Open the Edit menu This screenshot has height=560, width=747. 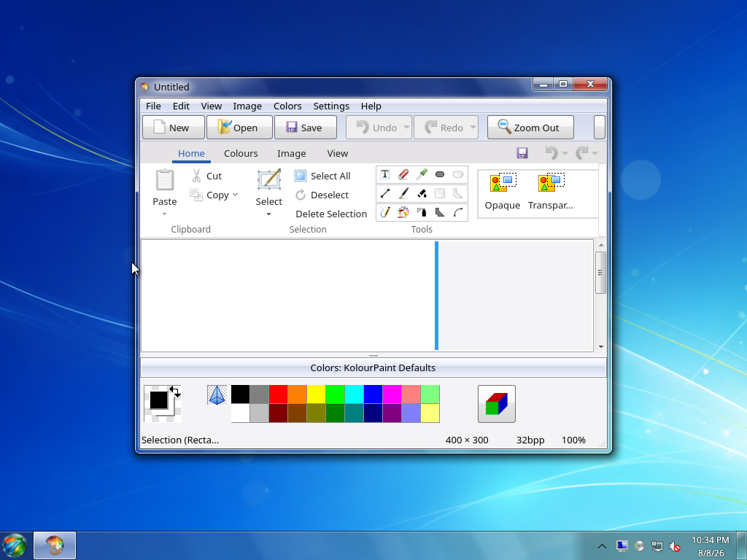coord(181,106)
